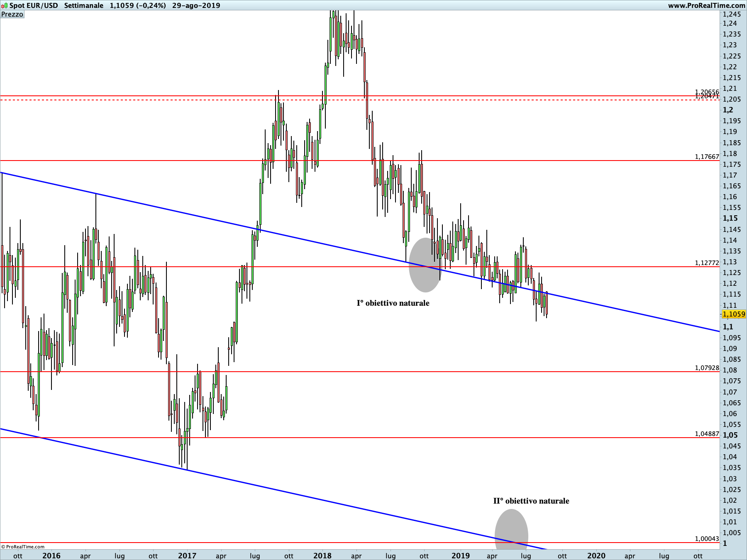Open the www.ProRealTime.com link
The image size is (747, 560).
[706, 5]
